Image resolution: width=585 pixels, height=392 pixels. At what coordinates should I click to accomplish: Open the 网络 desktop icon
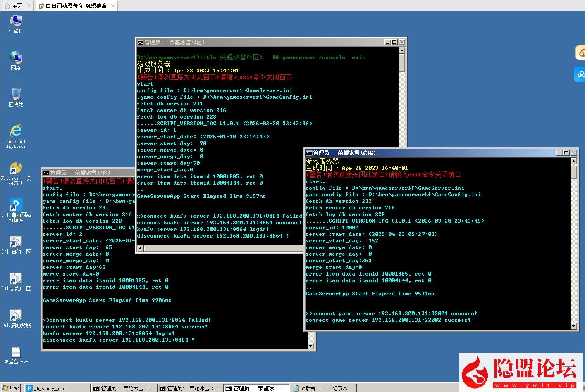click(16, 58)
